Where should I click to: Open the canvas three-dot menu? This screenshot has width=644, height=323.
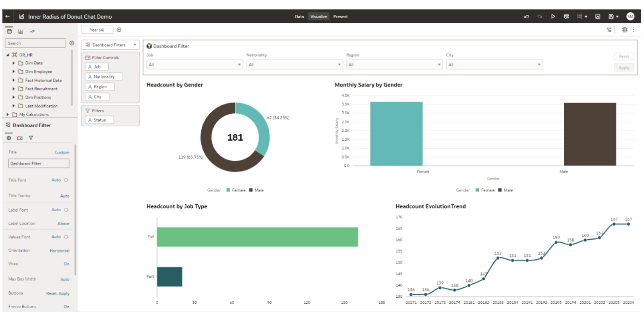coord(633,30)
